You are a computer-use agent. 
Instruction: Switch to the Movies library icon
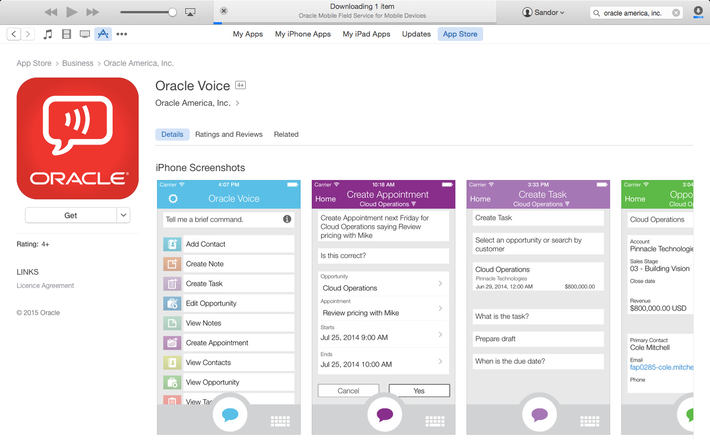66,34
